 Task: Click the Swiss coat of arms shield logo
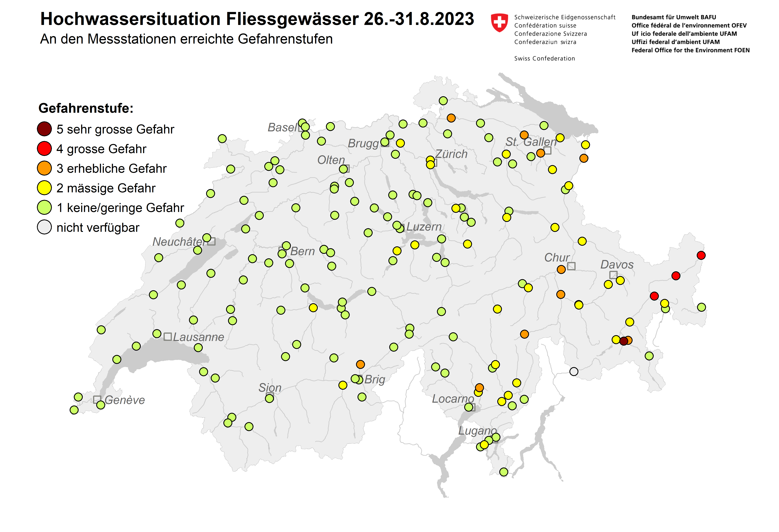pyautogui.click(x=499, y=22)
